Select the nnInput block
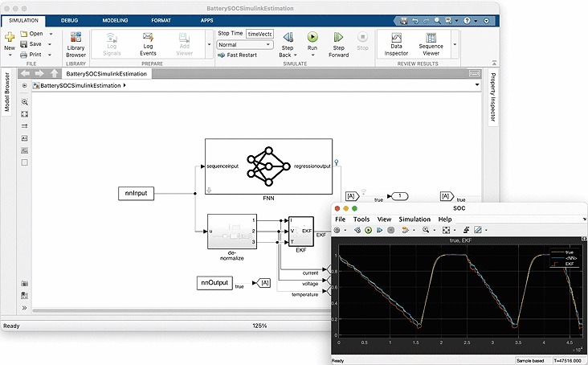The image size is (588, 365). coord(136,193)
